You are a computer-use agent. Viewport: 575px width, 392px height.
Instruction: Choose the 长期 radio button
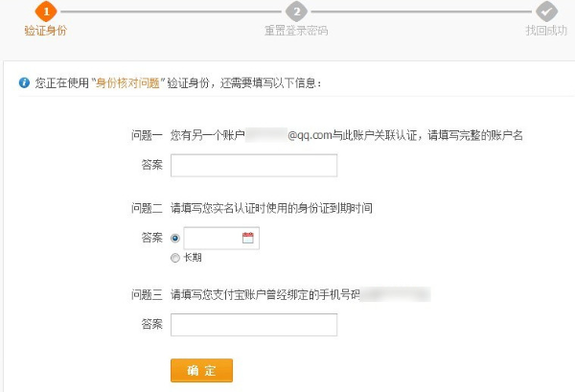pos(174,258)
